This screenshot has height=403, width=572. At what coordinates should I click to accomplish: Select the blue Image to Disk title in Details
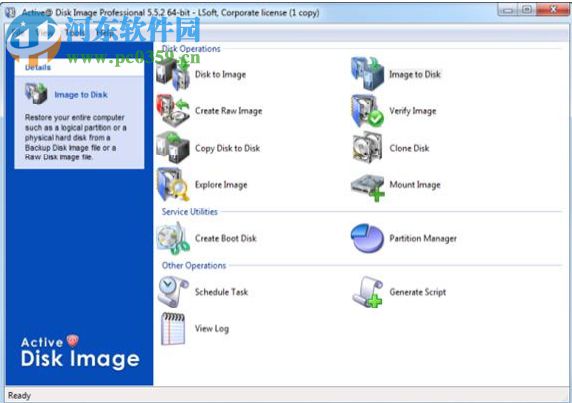coord(81,95)
